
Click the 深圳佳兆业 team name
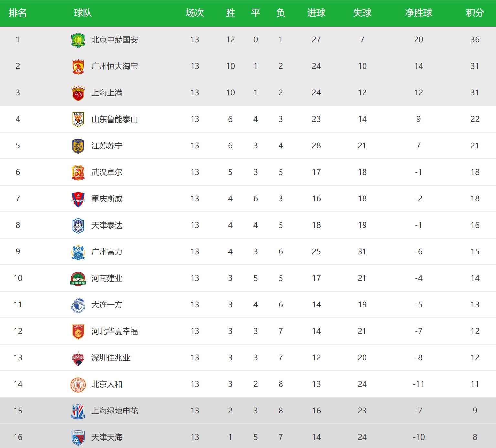pos(111,358)
